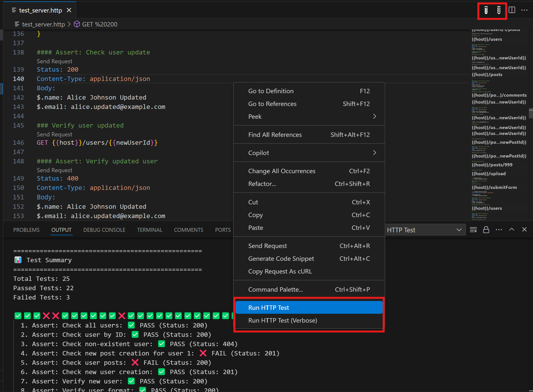Click the outlined test tube verbose icon
The image size is (533, 392).
pyautogui.click(x=499, y=10)
